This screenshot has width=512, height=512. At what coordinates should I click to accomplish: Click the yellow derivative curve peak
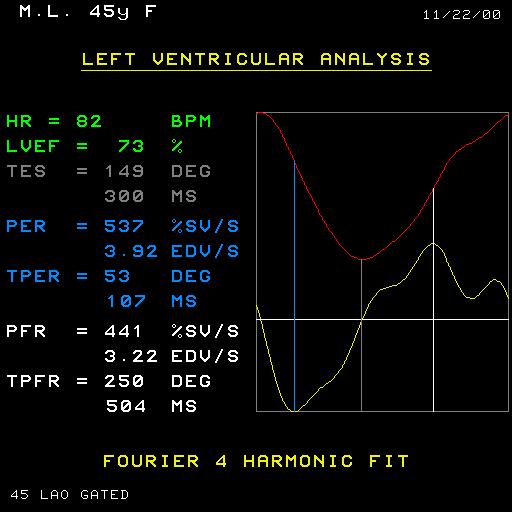(x=433, y=244)
